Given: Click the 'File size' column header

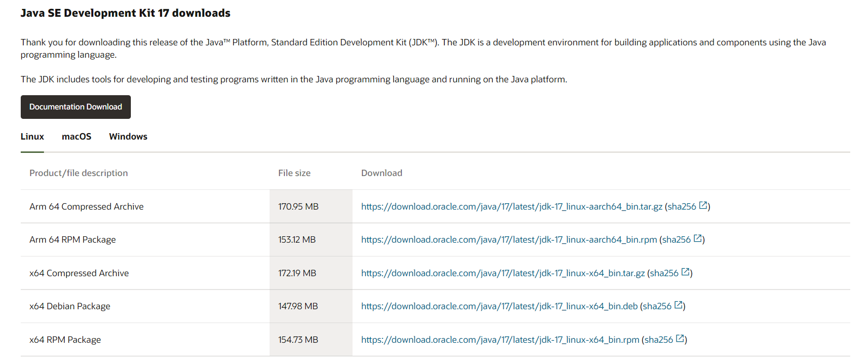Looking at the screenshot, I should point(294,173).
